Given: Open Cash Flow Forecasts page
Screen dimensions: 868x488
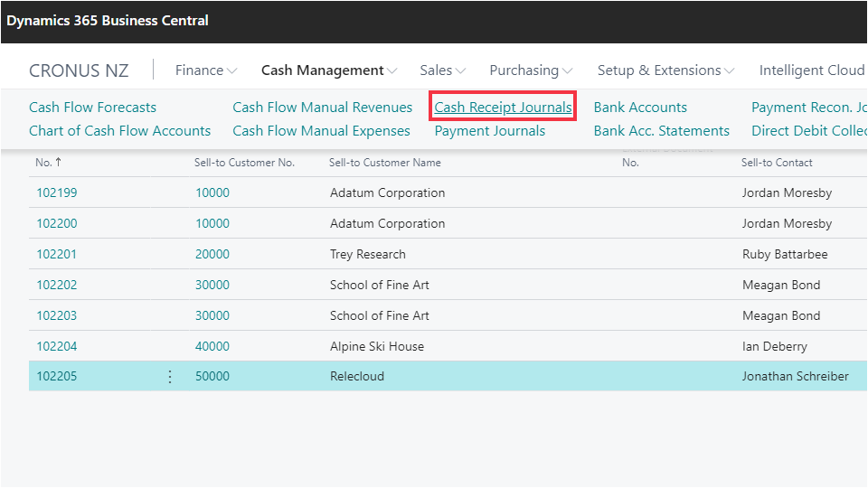Looking at the screenshot, I should pos(92,108).
